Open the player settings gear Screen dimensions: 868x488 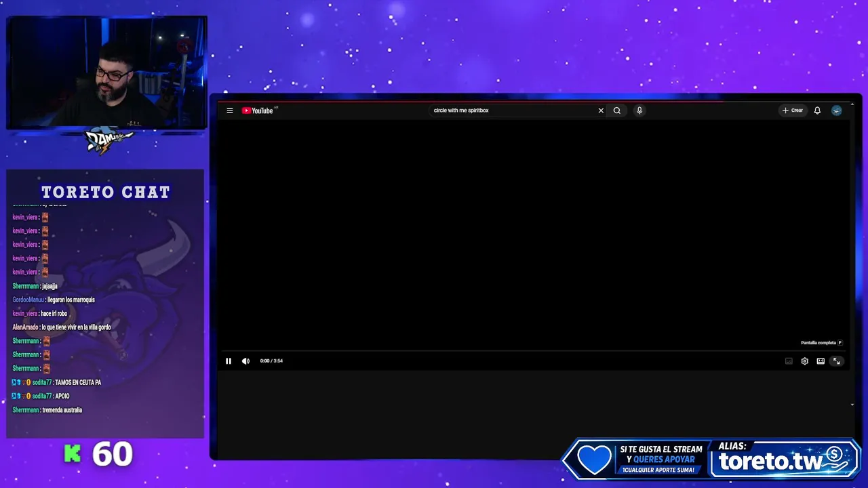(x=804, y=361)
